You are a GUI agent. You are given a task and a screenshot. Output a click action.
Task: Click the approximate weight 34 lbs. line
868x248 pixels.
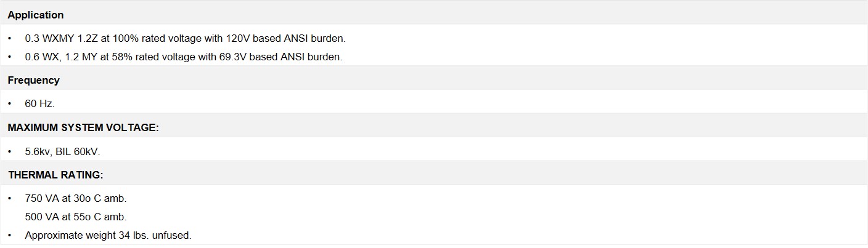point(108,235)
